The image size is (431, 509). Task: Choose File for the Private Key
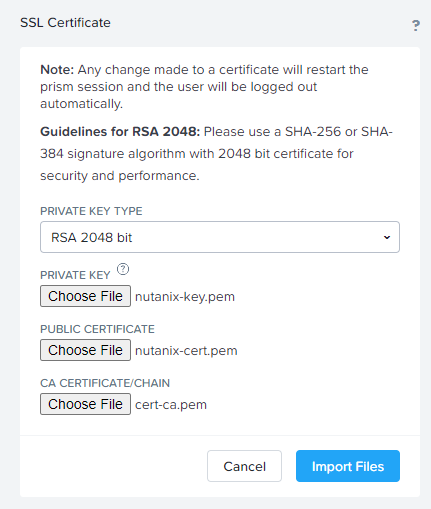click(85, 296)
